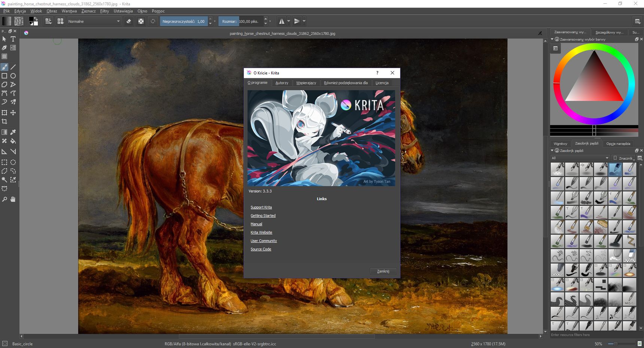This screenshot has width=644, height=348.
Task: Adjust the Nieprzezroczystość opacity slider
Action: (x=183, y=21)
